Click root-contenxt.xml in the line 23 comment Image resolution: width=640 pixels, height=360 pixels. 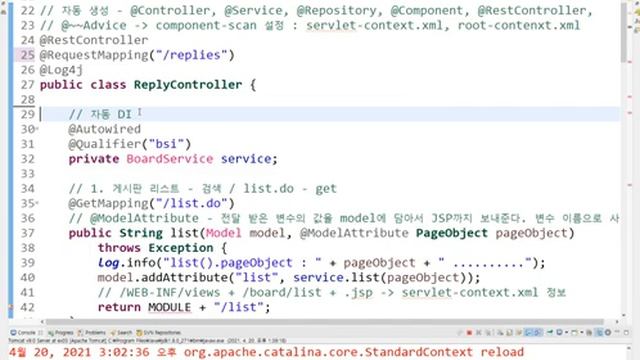tap(518, 25)
